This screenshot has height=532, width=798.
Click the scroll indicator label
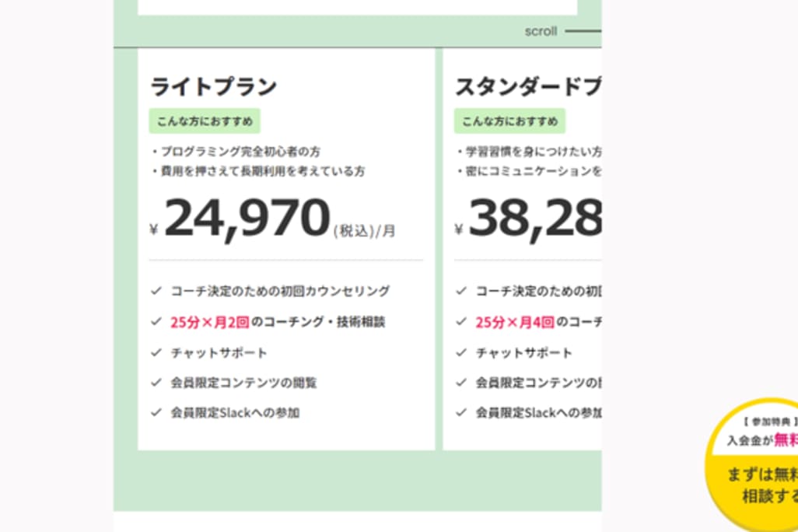(x=541, y=32)
